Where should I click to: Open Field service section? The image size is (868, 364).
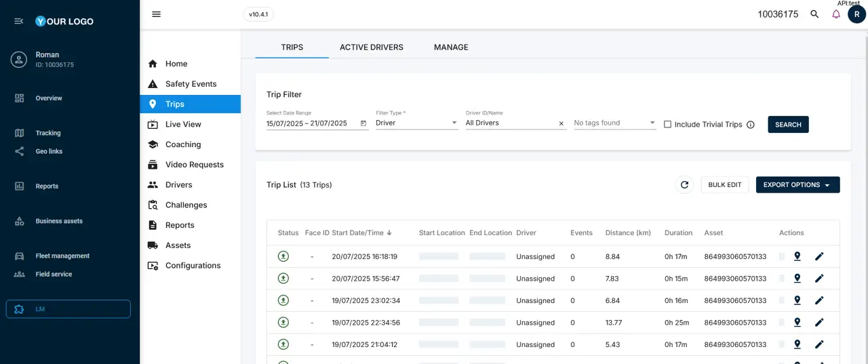click(54, 274)
